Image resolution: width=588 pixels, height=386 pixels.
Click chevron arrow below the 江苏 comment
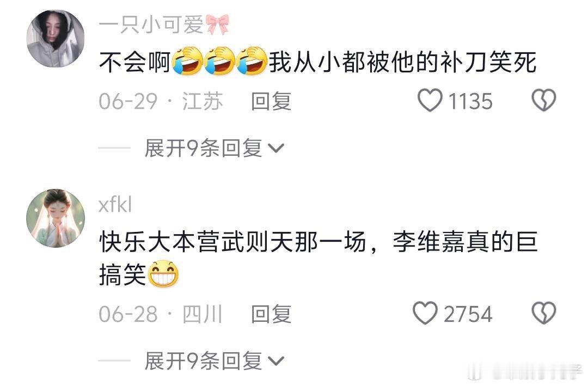(x=277, y=149)
